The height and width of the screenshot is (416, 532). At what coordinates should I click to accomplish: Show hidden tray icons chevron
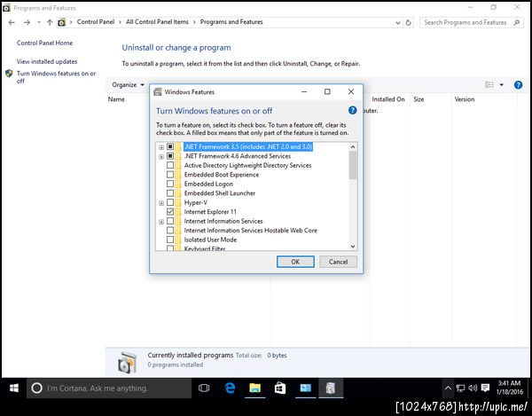[x=448, y=388]
